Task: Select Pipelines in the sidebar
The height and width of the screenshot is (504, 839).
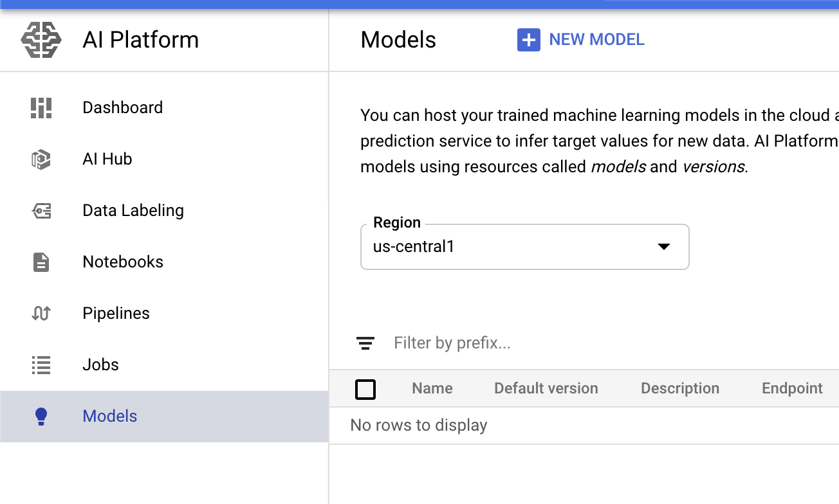Action: pos(116,313)
